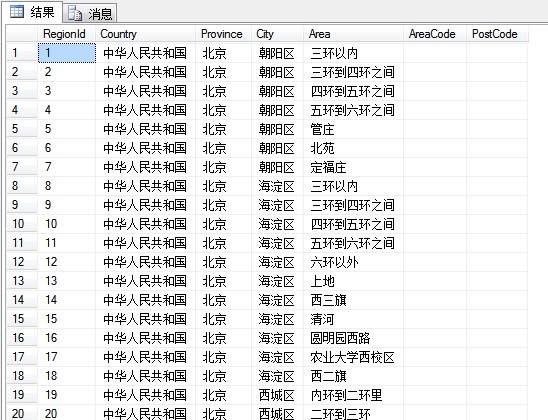Select the 定福庄 area cell
The height and width of the screenshot is (420, 548).
click(353, 167)
